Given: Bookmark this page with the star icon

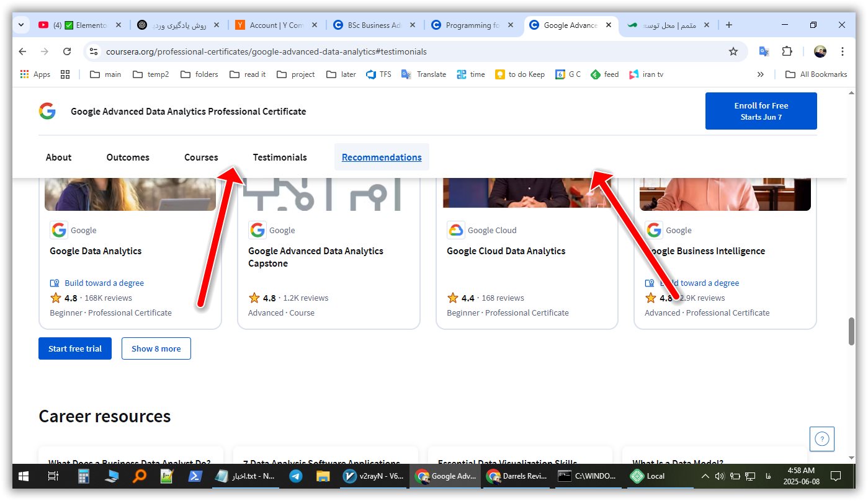Looking at the screenshot, I should [734, 51].
